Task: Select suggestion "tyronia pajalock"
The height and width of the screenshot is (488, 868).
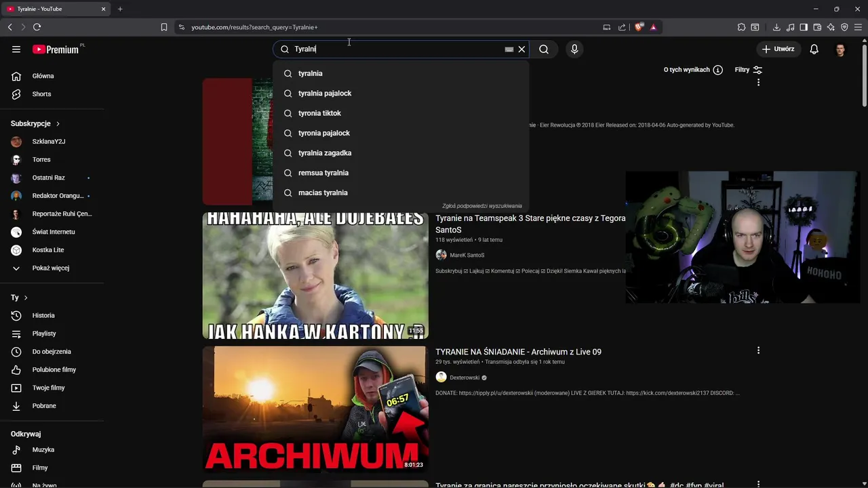Action: pyautogui.click(x=401, y=133)
